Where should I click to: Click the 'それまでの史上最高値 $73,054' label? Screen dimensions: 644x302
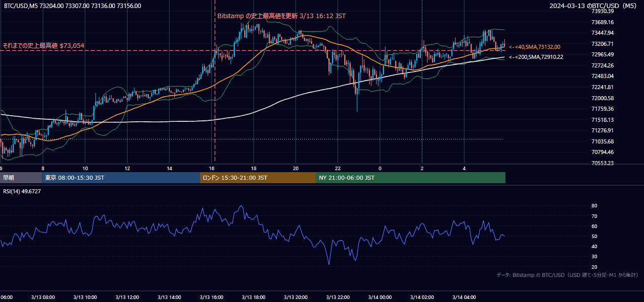click(43, 46)
